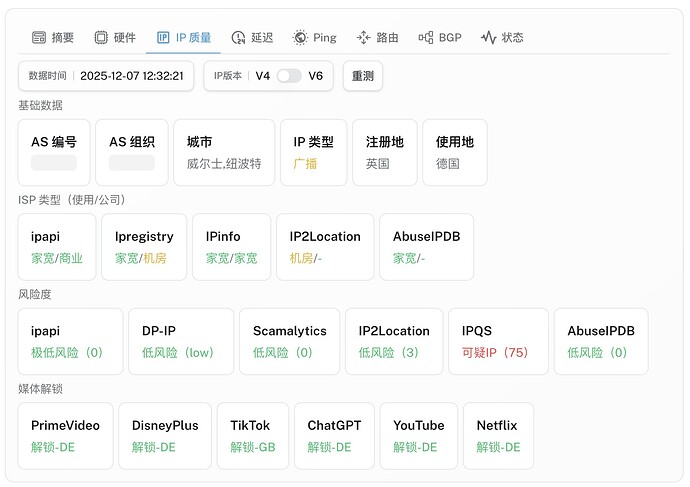Image resolution: width=690 pixels, height=487 pixels.
Task: Click the PrimeVideo unlock card
Action: pyautogui.click(x=65, y=436)
